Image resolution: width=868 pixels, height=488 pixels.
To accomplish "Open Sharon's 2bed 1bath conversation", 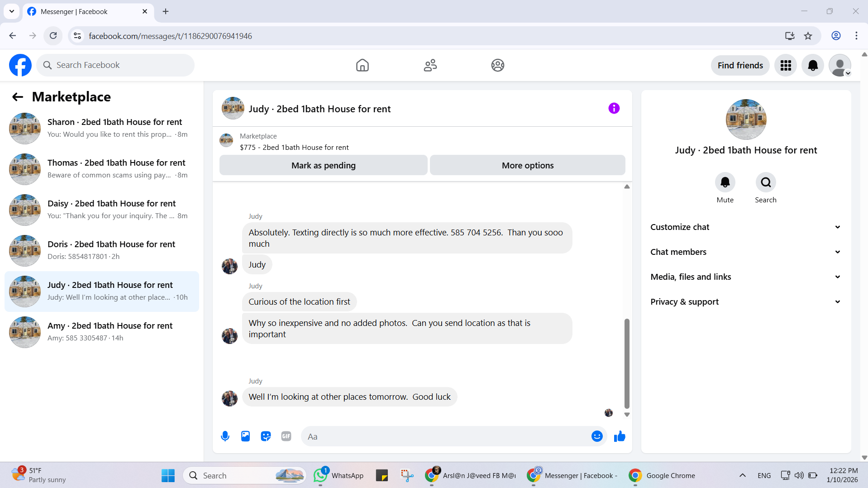I will 102,129.
